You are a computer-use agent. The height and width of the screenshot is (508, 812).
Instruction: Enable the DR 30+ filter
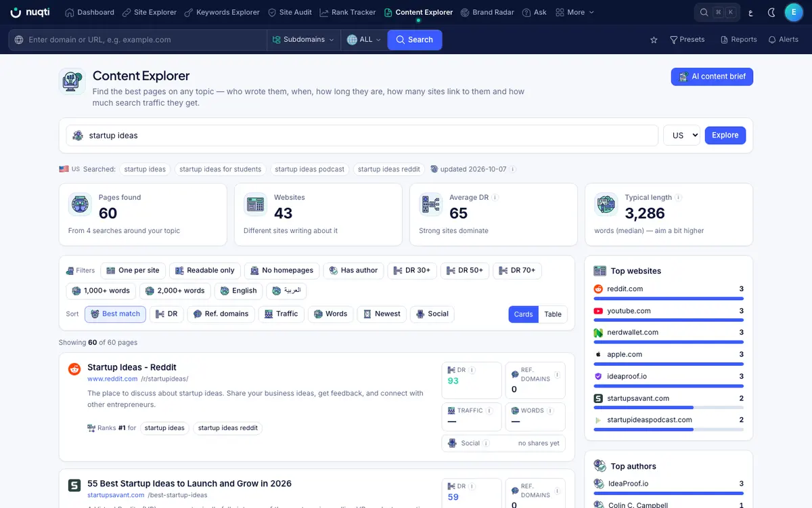pos(411,270)
